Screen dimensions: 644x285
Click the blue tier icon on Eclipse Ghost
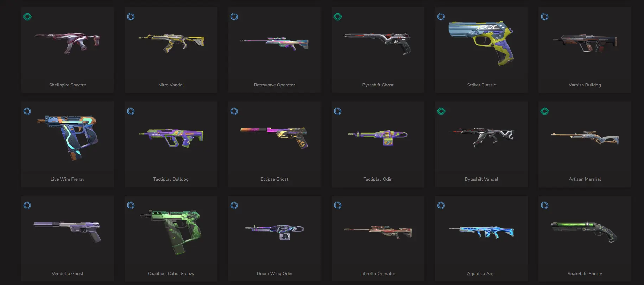[x=234, y=111]
